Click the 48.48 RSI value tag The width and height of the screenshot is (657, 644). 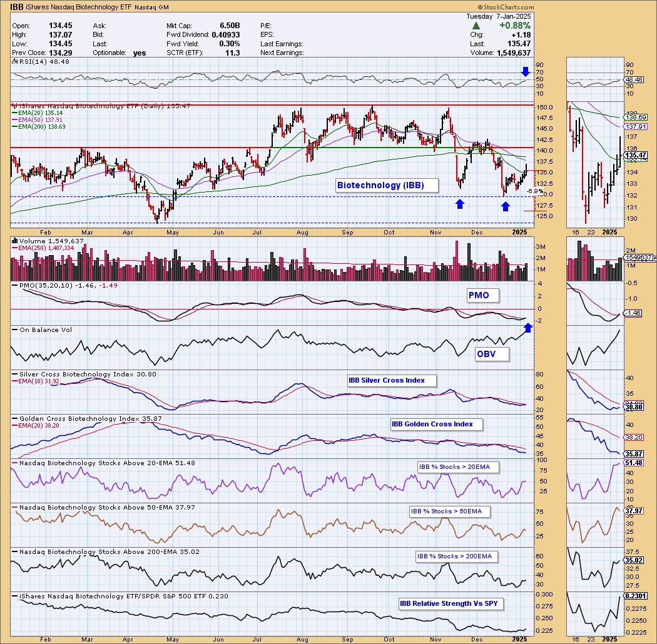633,79
